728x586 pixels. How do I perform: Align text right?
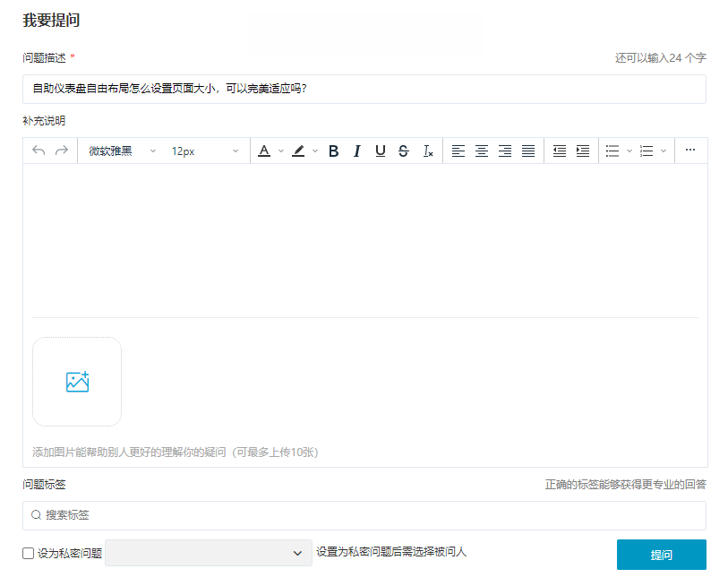click(x=505, y=151)
